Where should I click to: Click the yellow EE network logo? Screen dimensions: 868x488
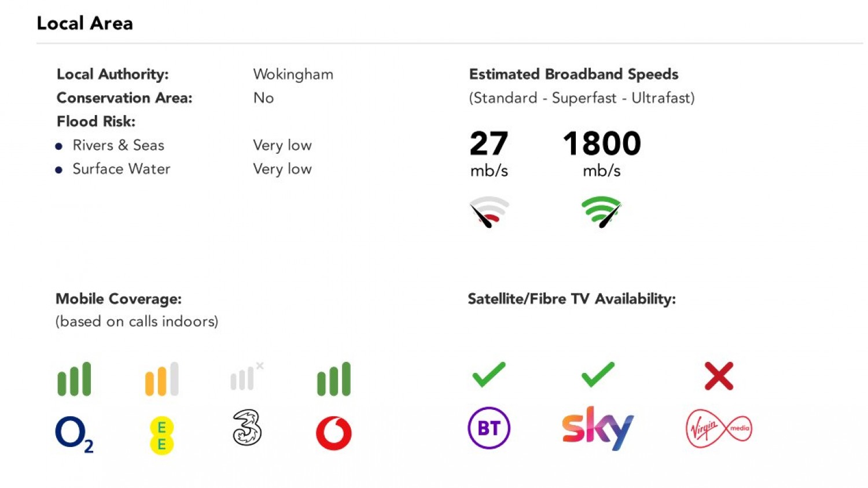(x=162, y=435)
